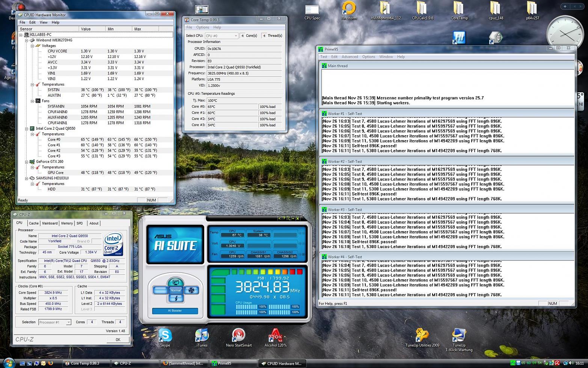Click the volume speaker tray icon
The image size is (588, 368).
[571, 363]
